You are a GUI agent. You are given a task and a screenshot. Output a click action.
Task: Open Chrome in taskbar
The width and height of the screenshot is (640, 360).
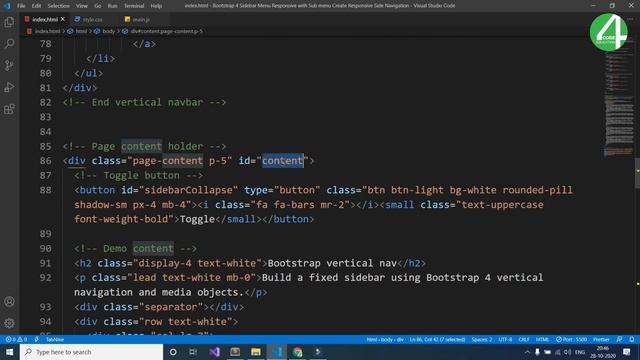298,352
